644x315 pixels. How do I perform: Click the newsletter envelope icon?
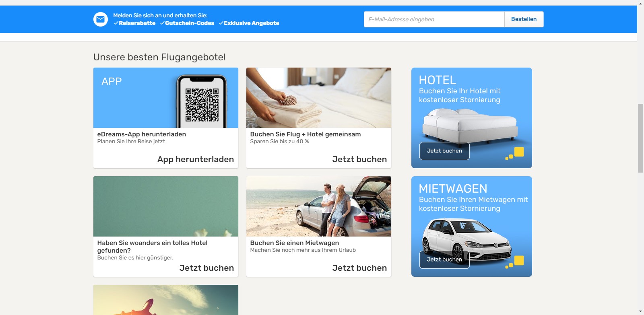pos(100,19)
